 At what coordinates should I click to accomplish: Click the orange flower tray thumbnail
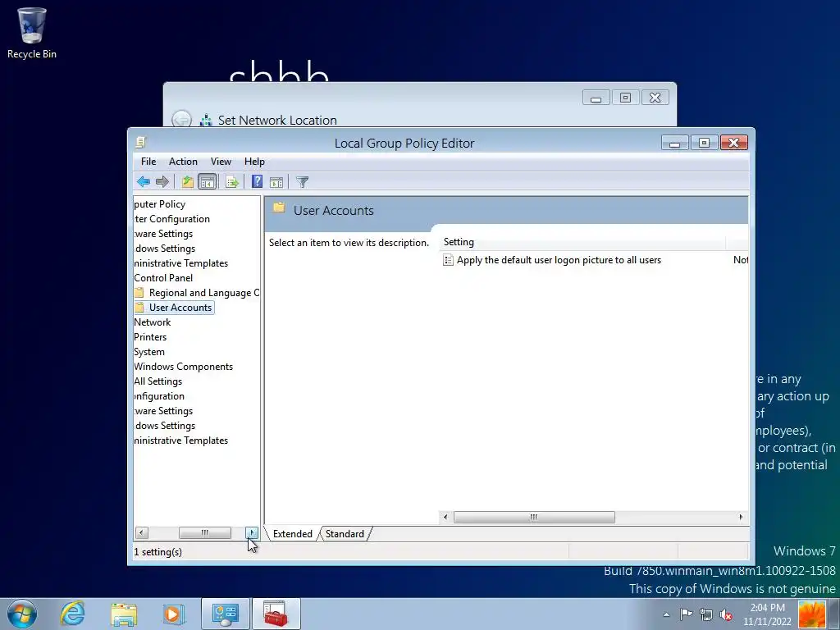tap(811, 614)
